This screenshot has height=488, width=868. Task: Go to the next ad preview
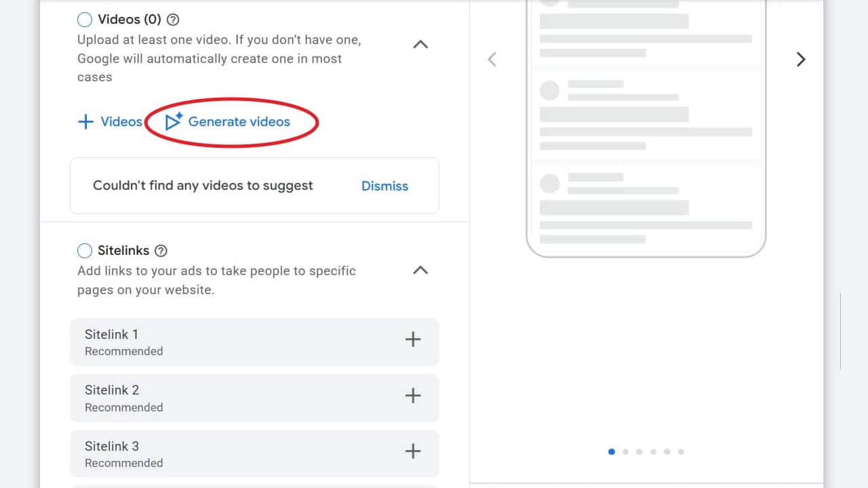(801, 60)
